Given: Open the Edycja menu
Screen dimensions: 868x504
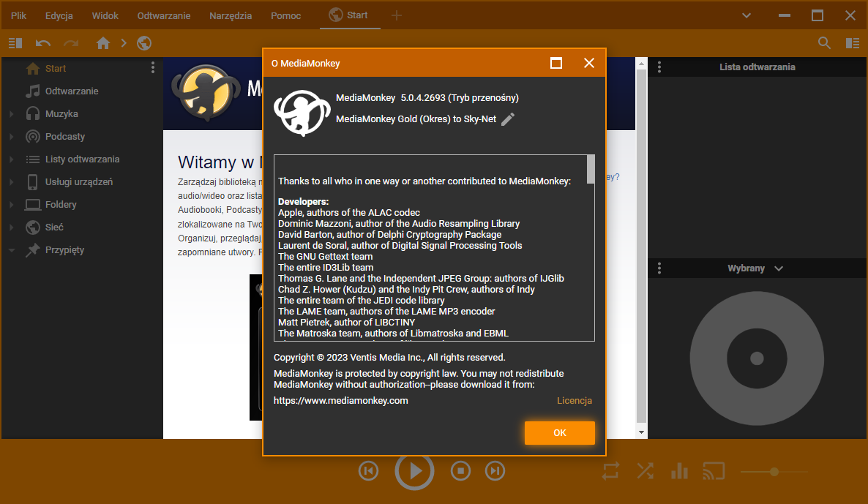Looking at the screenshot, I should point(59,15).
